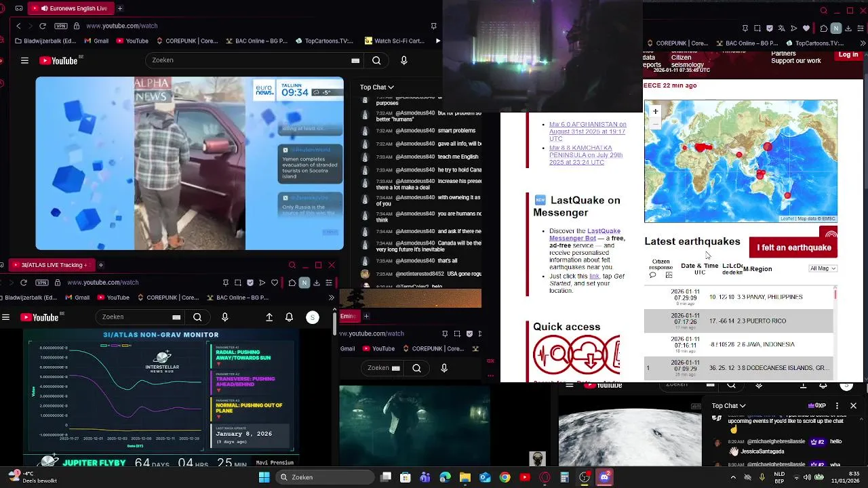Select the JAVA, INDONESIA earthquake row

click(738, 344)
